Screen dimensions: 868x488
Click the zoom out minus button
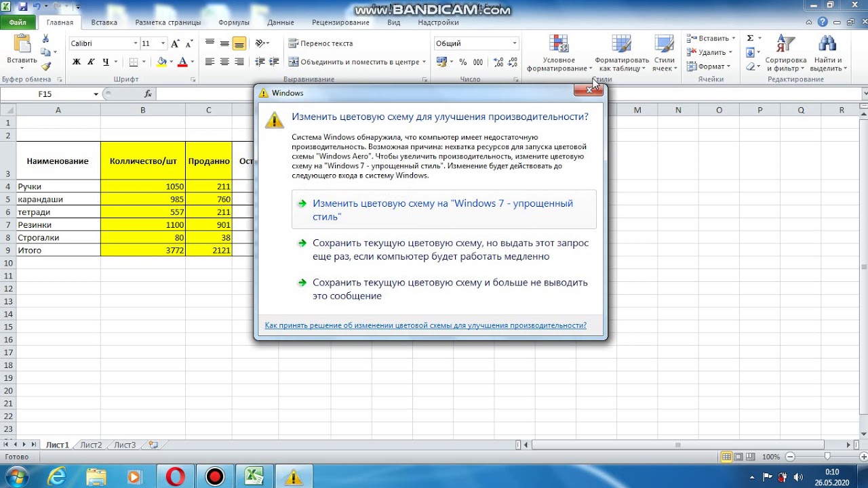(789, 457)
